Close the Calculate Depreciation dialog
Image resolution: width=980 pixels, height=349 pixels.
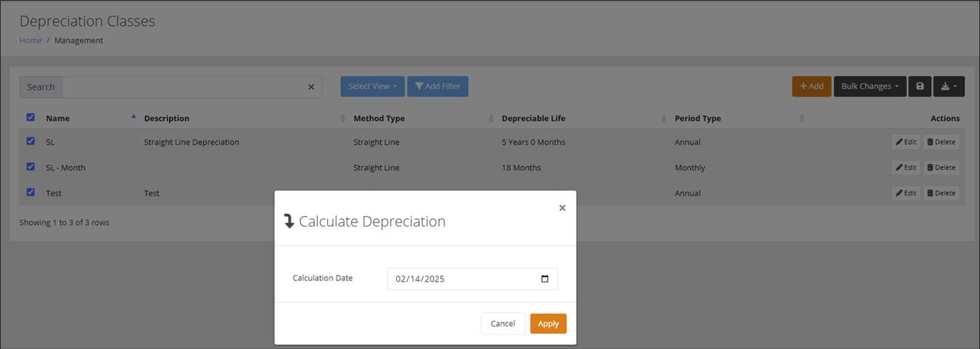[x=562, y=208]
